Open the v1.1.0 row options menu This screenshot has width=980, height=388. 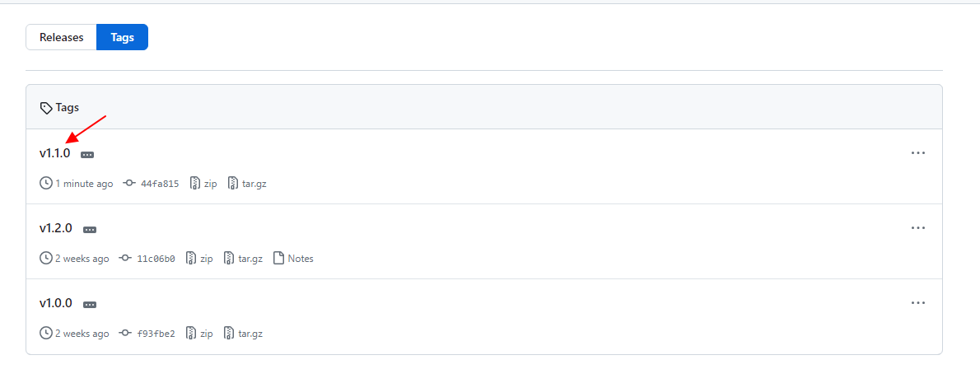pyautogui.click(x=918, y=152)
